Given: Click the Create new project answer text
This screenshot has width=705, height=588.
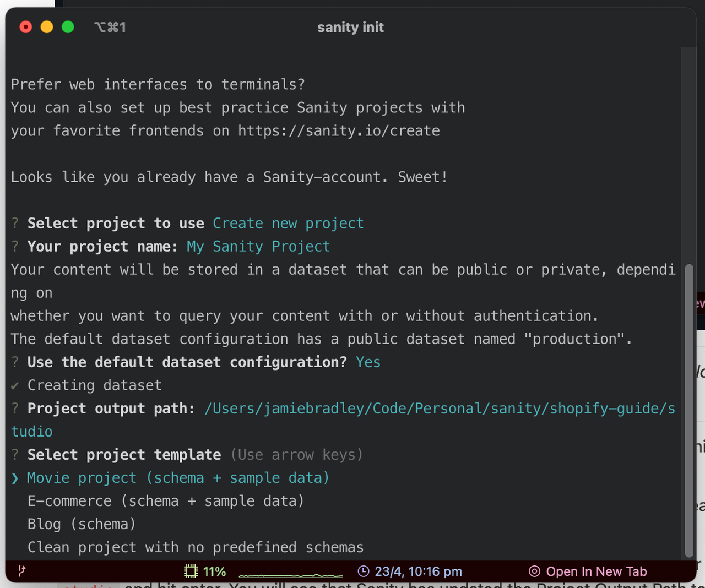Looking at the screenshot, I should [x=288, y=223].
